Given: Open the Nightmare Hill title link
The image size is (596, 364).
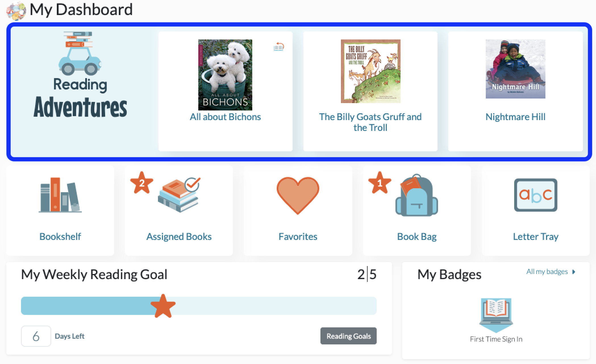Looking at the screenshot, I should click(515, 117).
